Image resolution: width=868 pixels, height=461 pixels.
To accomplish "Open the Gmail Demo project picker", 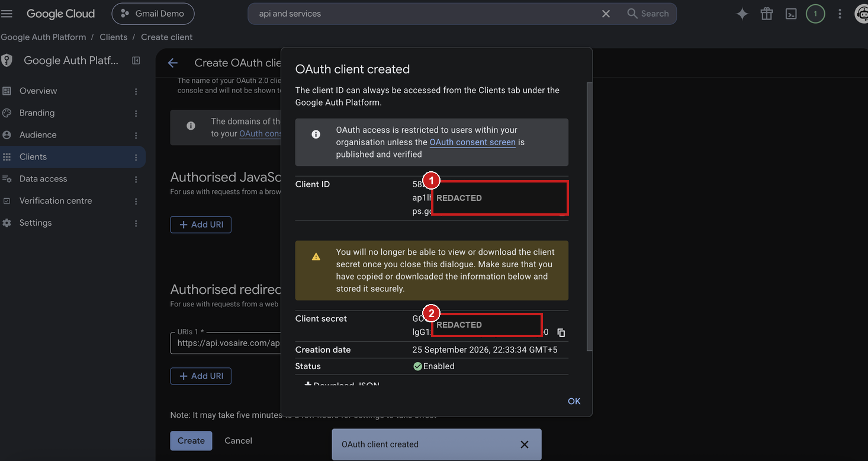I will (153, 14).
